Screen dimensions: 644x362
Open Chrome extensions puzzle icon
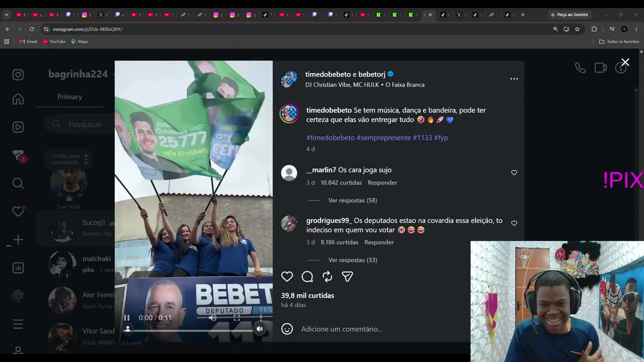coord(594,29)
